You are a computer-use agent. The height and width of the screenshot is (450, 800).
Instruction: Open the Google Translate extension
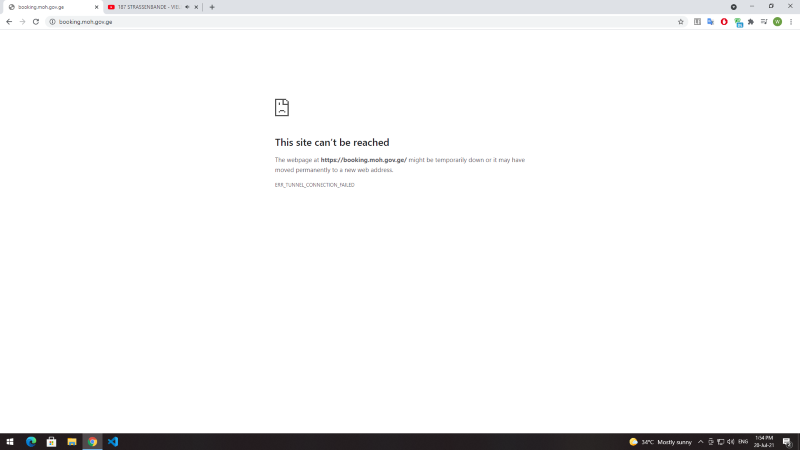point(710,22)
